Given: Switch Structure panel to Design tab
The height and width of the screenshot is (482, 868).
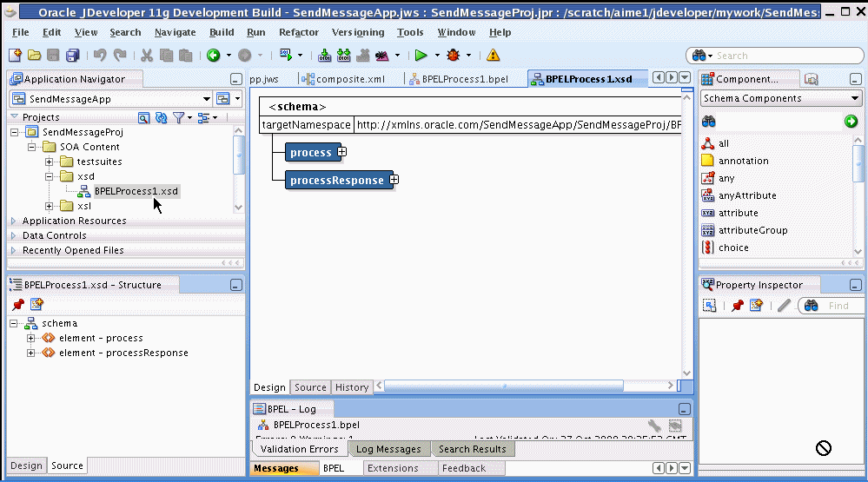Looking at the screenshot, I should [x=26, y=466].
